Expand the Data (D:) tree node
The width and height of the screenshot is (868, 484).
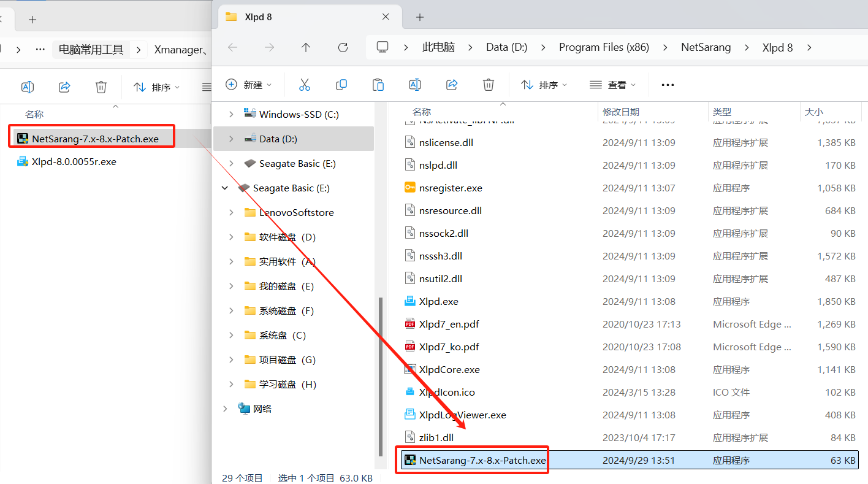tap(231, 139)
